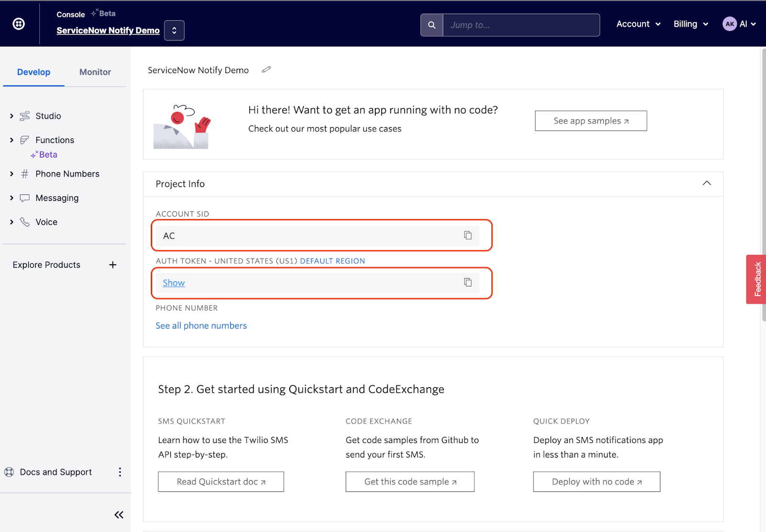Open Studio in the sidebar
The image size is (766, 532).
pyautogui.click(x=48, y=116)
